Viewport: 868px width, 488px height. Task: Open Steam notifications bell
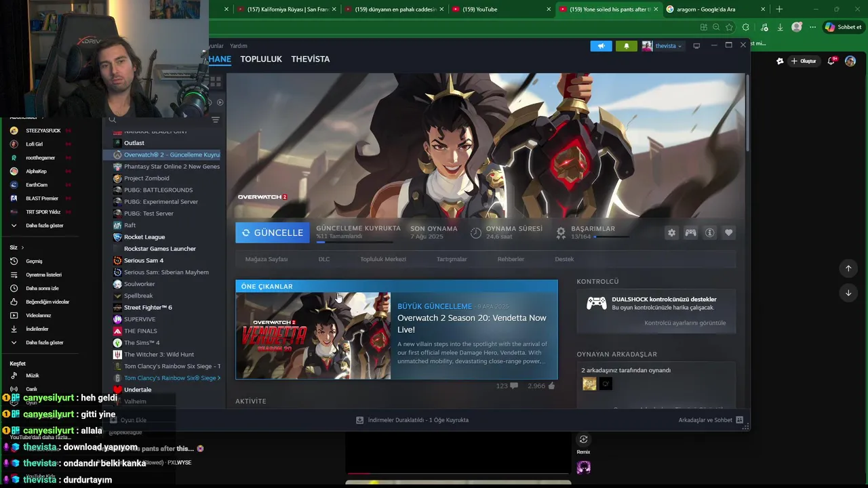pos(626,45)
